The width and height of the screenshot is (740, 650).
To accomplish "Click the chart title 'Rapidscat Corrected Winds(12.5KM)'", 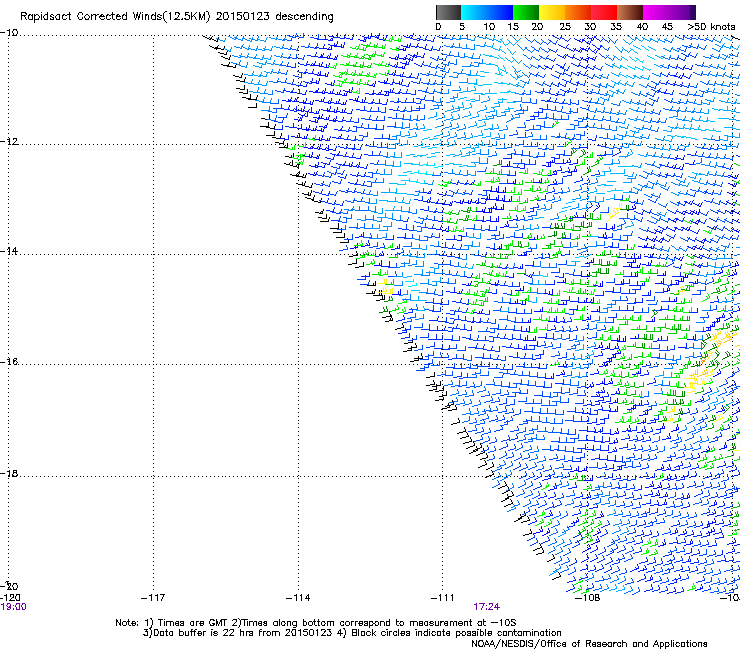I will pyautogui.click(x=115, y=17).
